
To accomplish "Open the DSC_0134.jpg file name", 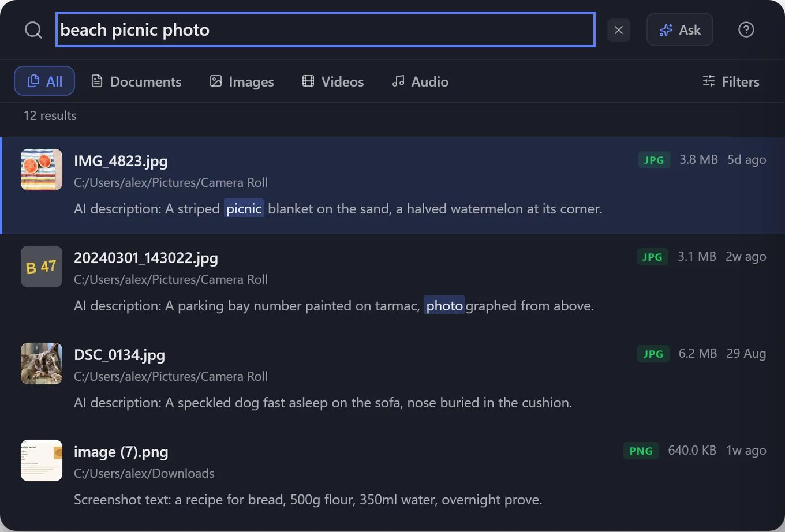I will coord(119,354).
